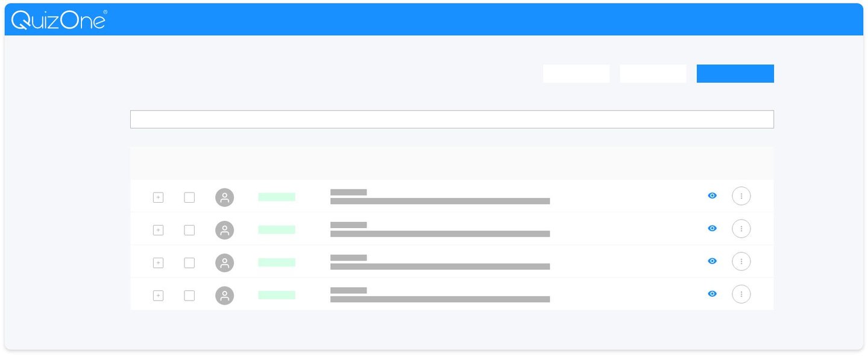Expand the first row with plus box
Image resolution: width=868 pixels, height=356 pixels.
pos(158,197)
